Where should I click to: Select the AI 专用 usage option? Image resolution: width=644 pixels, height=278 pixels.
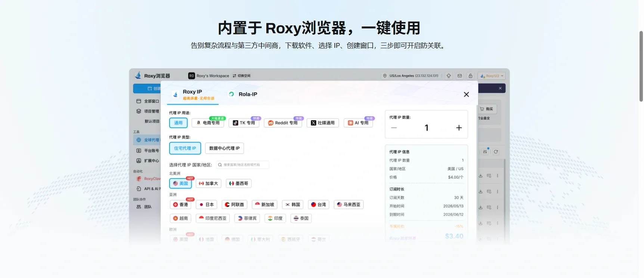pyautogui.click(x=358, y=123)
